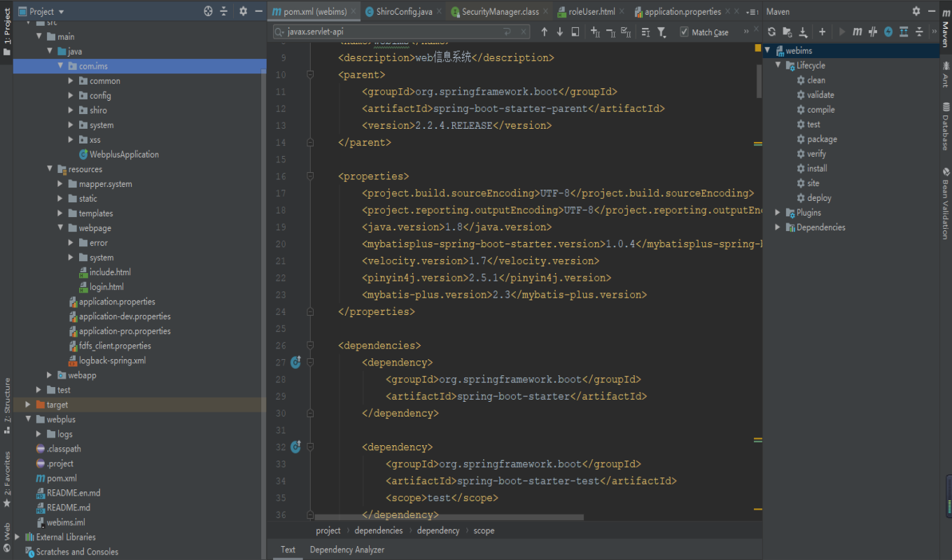Expand Dependencies node in Maven
This screenshot has height=560, width=952.
click(778, 227)
